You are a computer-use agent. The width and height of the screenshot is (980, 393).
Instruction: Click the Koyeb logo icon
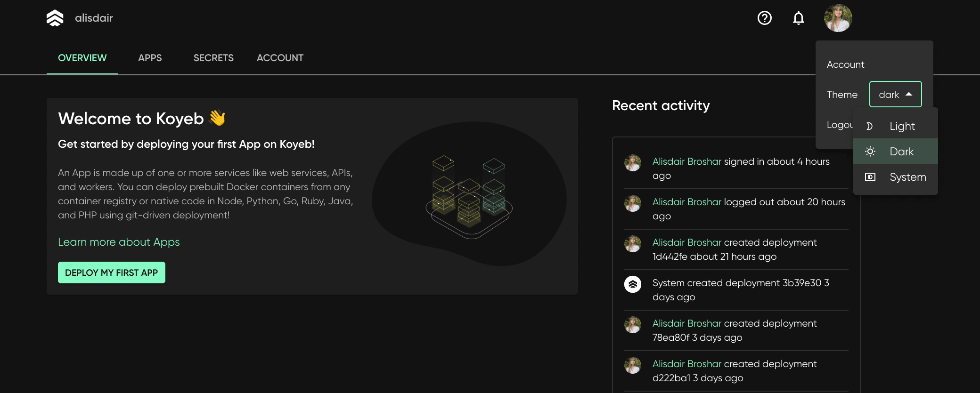tap(55, 18)
